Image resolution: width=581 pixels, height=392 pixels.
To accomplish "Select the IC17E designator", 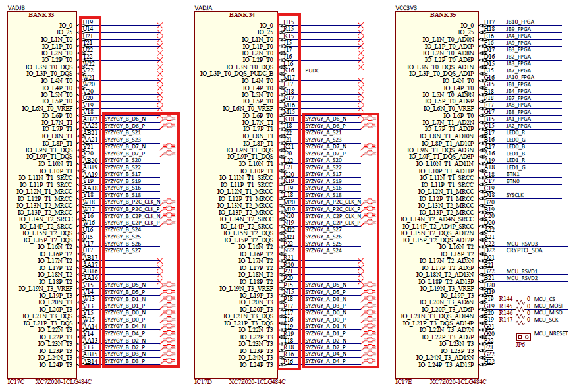I will (x=404, y=382).
